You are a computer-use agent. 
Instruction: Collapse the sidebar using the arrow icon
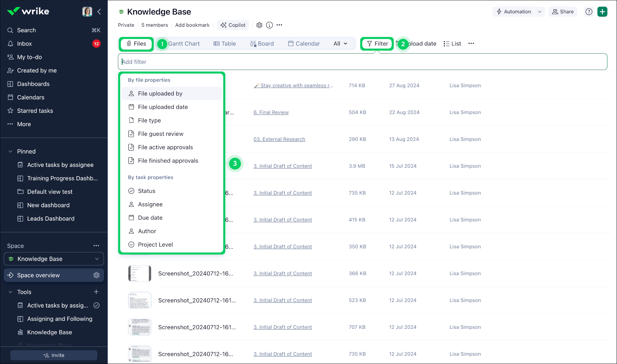coord(99,12)
